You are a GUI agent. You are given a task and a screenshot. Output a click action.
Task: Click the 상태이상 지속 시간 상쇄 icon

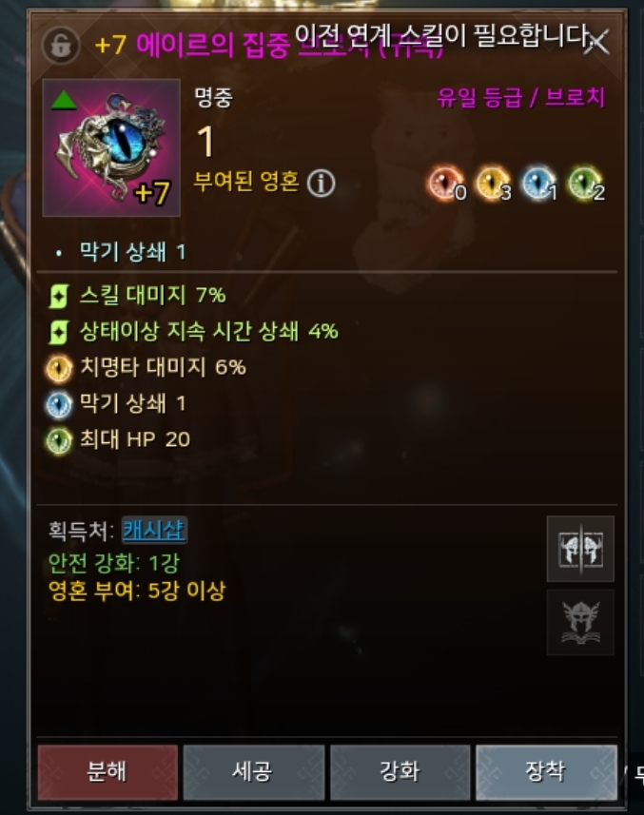(x=58, y=332)
